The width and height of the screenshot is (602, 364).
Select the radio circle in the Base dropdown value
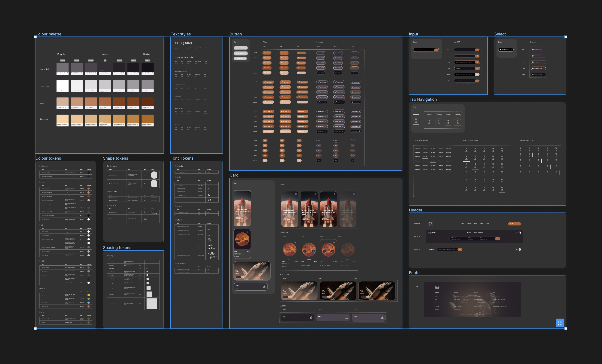(x=500, y=50)
